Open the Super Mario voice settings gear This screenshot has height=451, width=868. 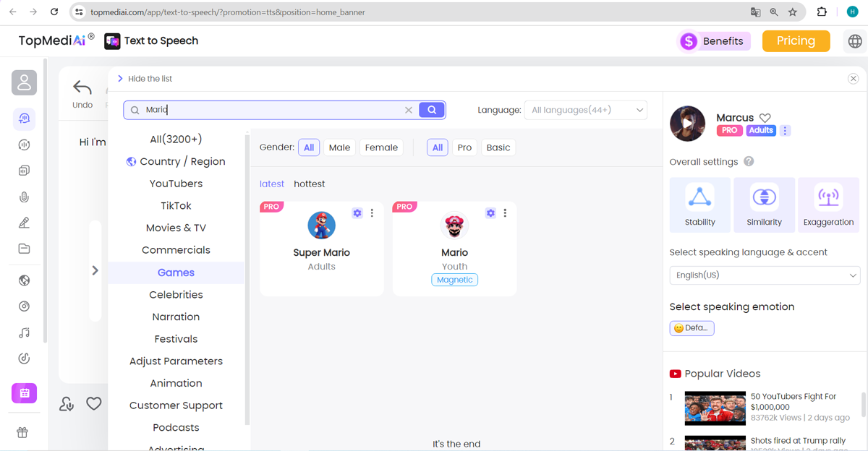pos(357,213)
